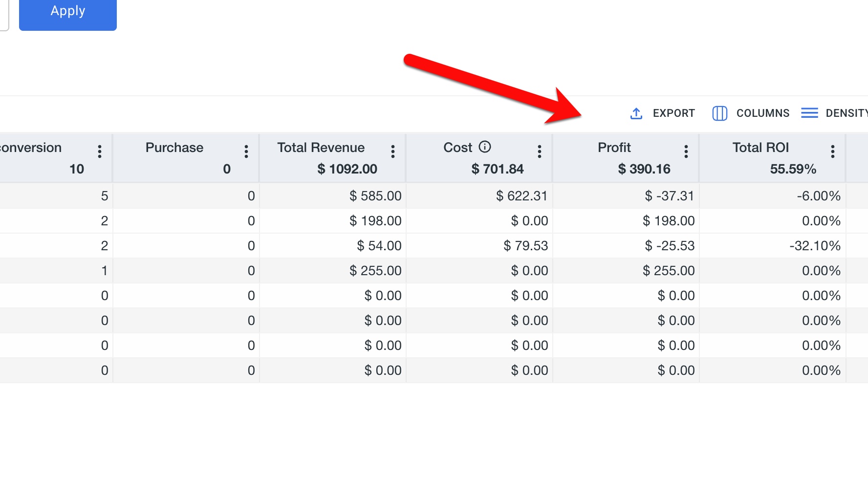Viewport: 868px width, 478px height.
Task: Click the $ 255.00 profit cell
Action: click(x=669, y=271)
